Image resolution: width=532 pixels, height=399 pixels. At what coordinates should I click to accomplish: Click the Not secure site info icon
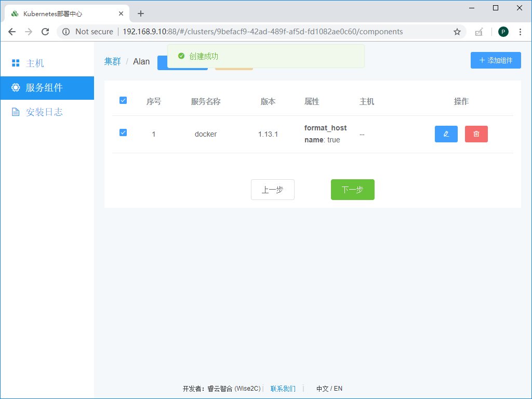(65, 32)
